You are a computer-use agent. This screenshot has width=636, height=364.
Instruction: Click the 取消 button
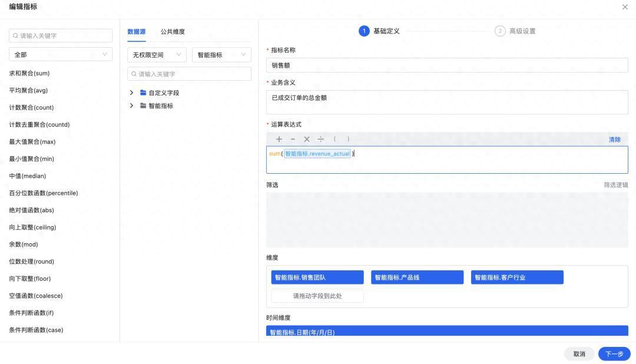pos(579,354)
